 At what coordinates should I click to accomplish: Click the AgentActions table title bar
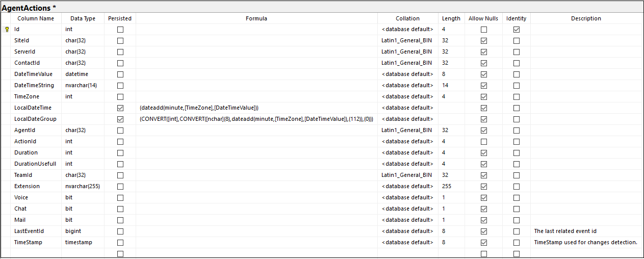(x=322, y=8)
